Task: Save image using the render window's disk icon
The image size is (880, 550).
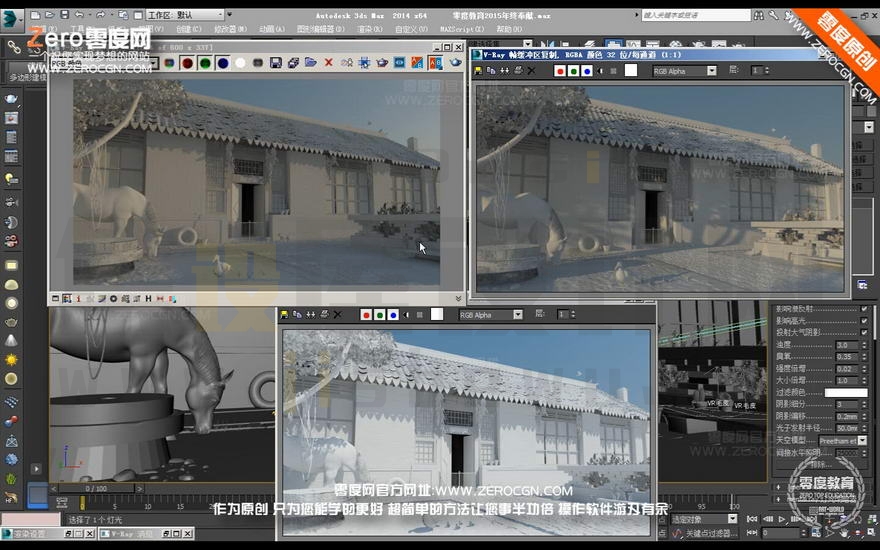Action: click(276, 63)
